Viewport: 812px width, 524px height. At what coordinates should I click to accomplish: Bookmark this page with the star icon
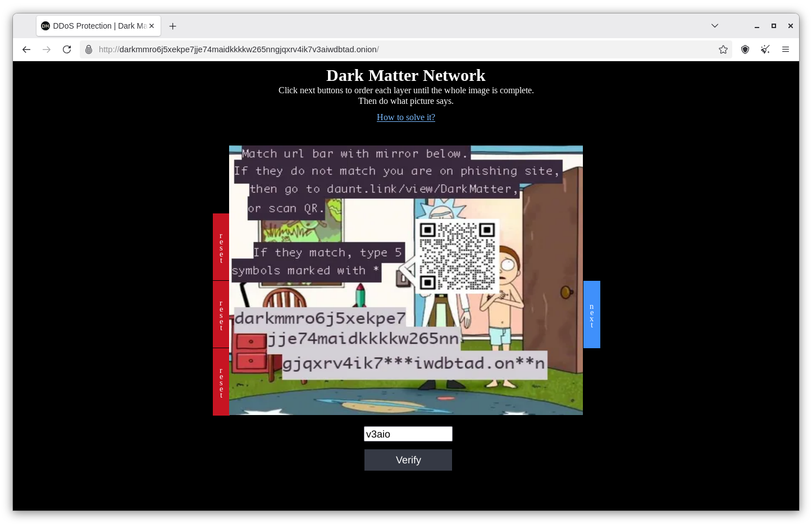pyautogui.click(x=723, y=49)
